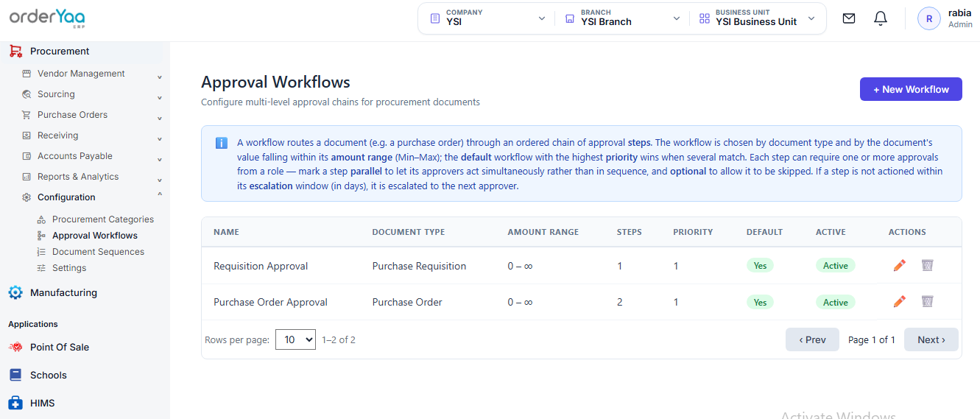
Task: Open the rows per page selector
Action: pos(295,339)
